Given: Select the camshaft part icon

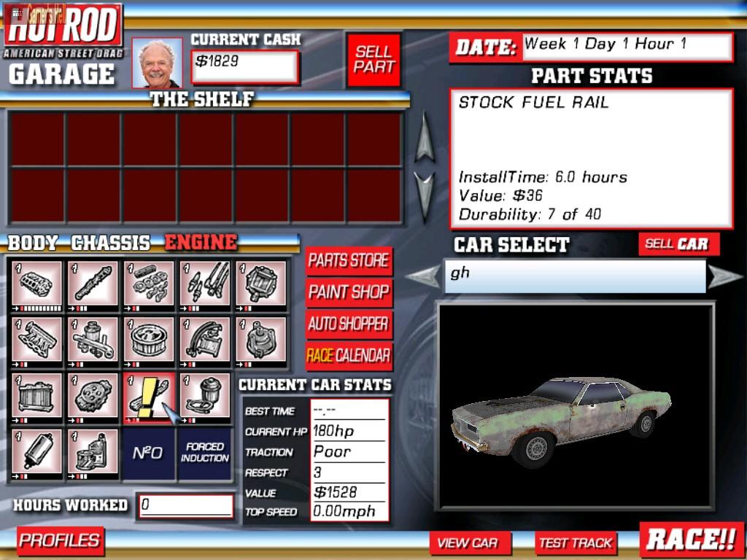Looking at the screenshot, I should [x=93, y=284].
